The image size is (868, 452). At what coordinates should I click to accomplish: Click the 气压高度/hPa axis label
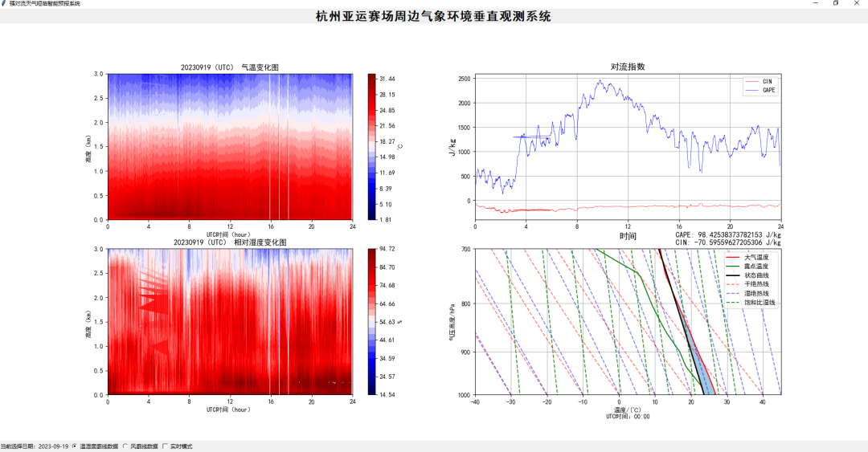click(x=452, y=321)
